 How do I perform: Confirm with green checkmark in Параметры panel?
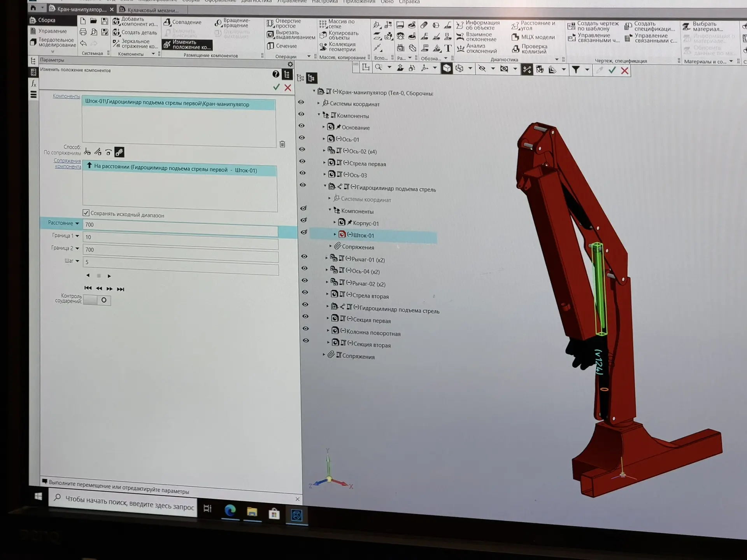[x=276, y=87]
